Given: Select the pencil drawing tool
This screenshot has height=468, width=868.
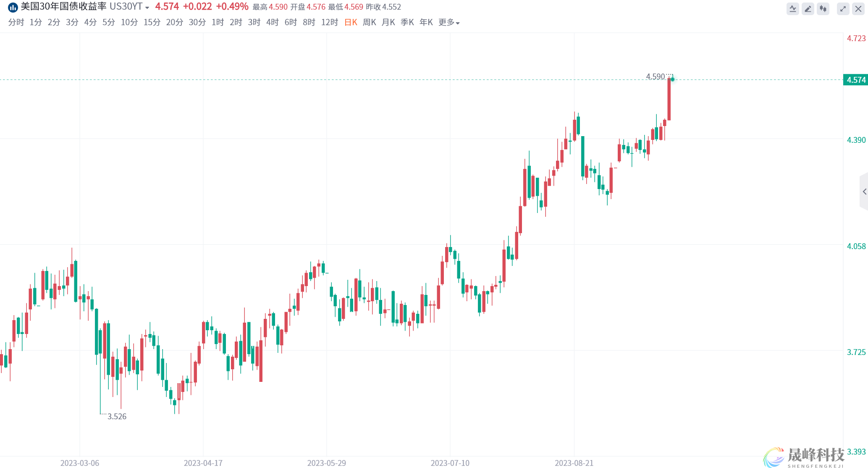Looking at the screenshot, I should pos(808,8).
